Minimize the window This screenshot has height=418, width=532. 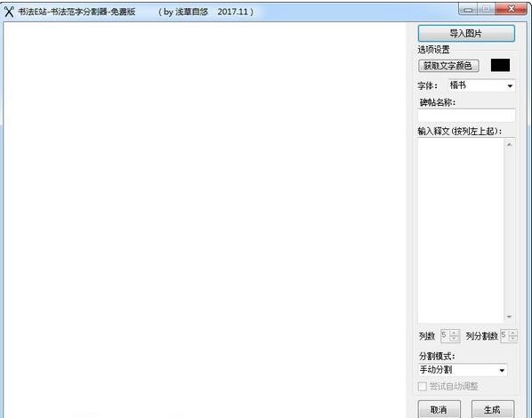click(x=468, y=10)
